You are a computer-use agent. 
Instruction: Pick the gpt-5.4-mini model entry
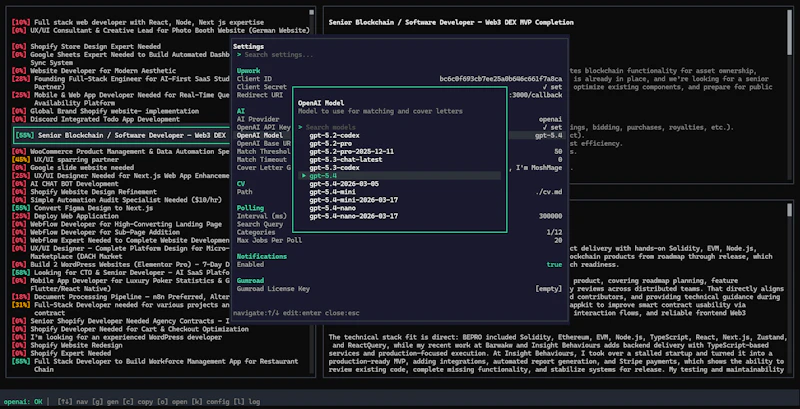(332, 192)
